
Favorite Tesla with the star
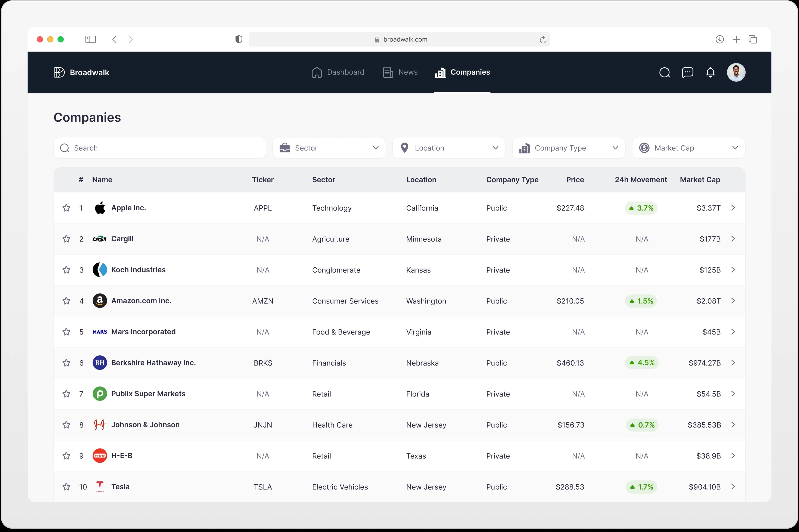pos(66,487)
